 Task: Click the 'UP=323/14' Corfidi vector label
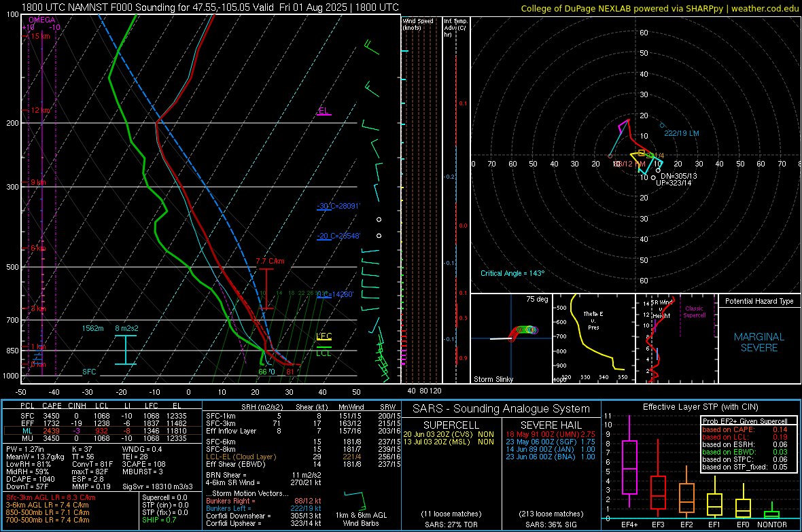pyautogui.click(x=674, y=183)
